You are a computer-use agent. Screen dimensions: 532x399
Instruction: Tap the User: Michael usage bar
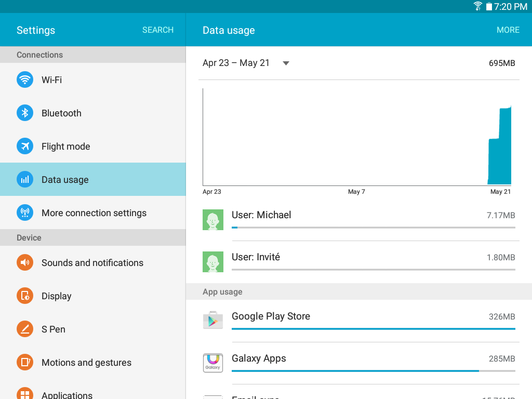[x=374, y=228]
